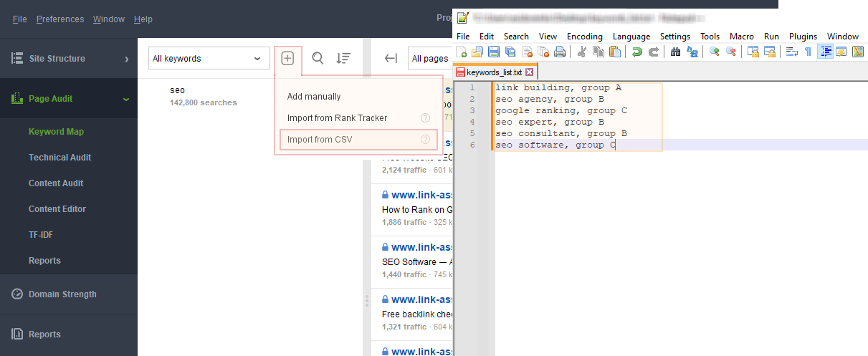Toggle Word wrap icon in Notepad++
Screen dimensions: 868x356
point(791,52)
